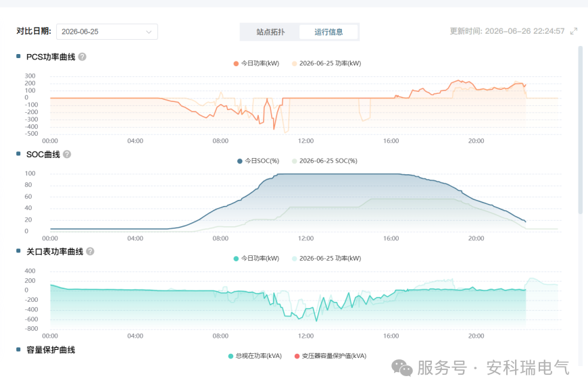
Task: Click the 关口表 power curve chart area
Action: tap(305, 300)
